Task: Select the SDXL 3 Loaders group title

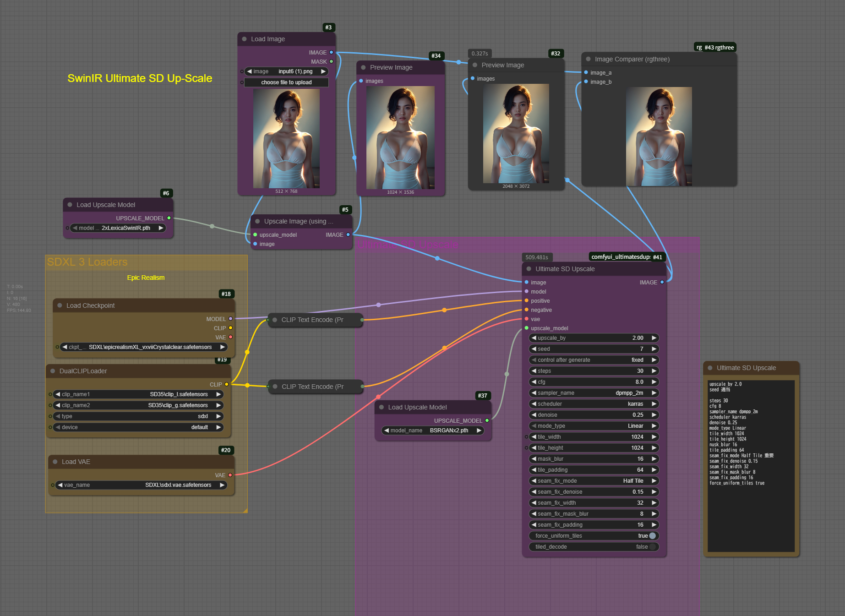Action: (87, 262)
